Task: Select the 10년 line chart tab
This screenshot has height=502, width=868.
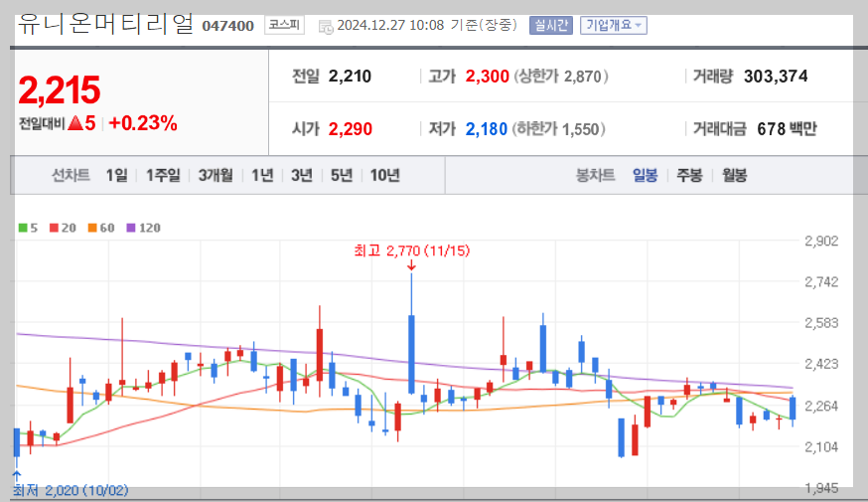Action: (x=384, y=176)
